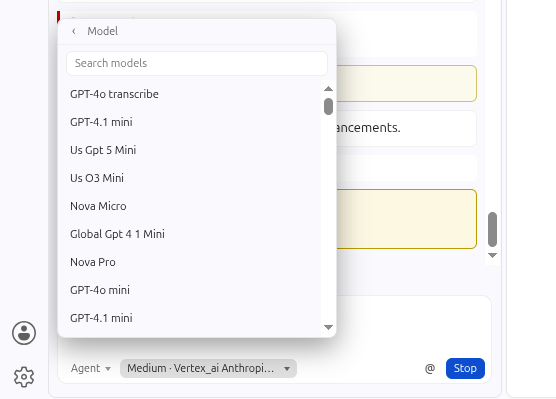Click model list scroll up arrow

coord(328,89)
